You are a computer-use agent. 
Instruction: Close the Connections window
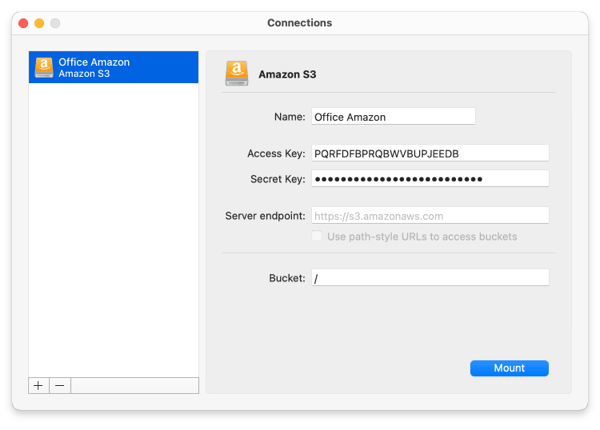coord(23,23)
